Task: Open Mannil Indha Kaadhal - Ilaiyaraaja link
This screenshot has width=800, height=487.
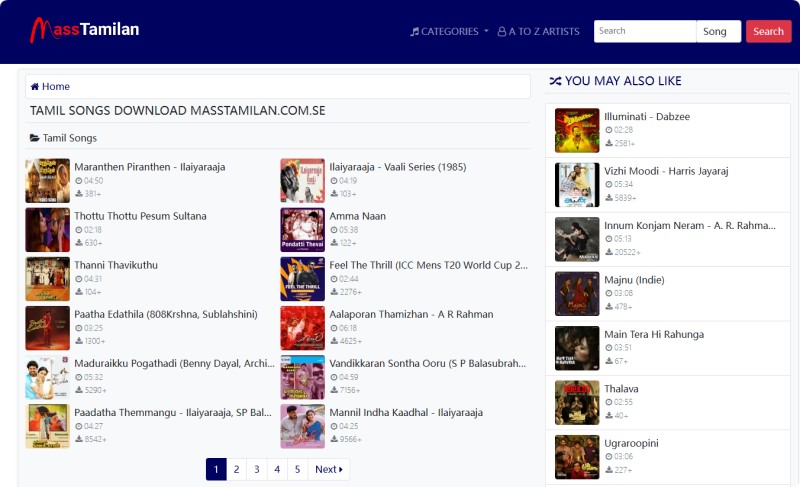Action: 406,412
